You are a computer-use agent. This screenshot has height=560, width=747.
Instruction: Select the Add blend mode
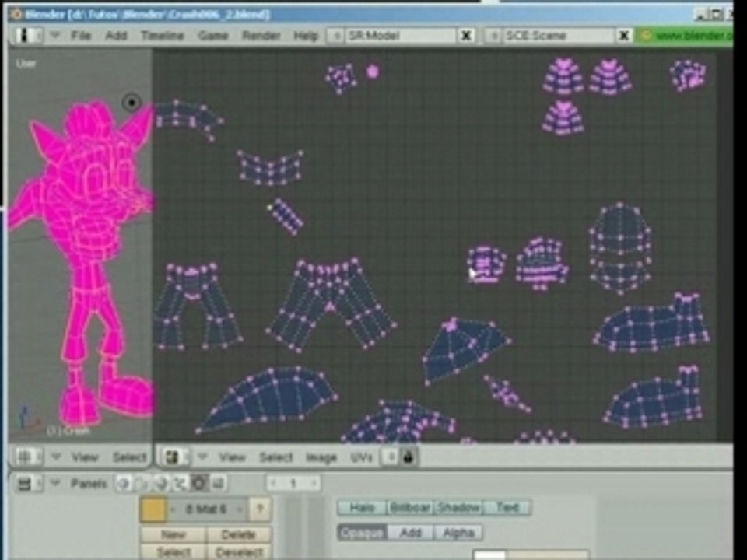410,532
